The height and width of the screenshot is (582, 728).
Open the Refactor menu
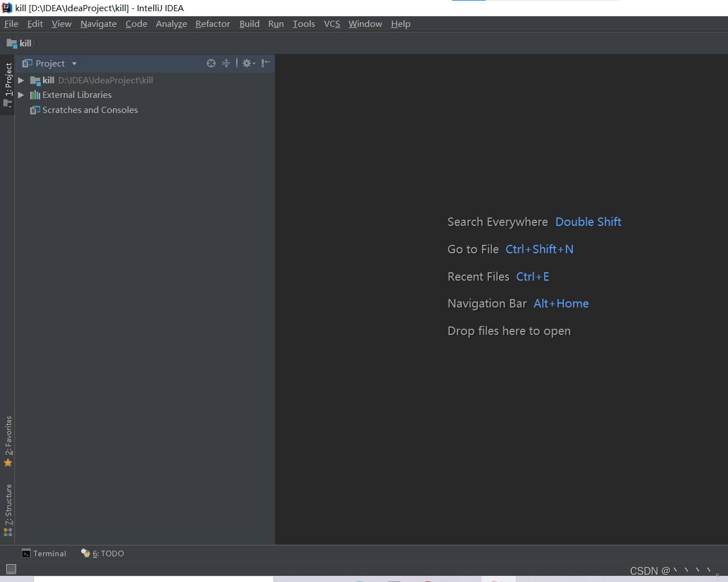pyautogui.click(x=213, y=23)
